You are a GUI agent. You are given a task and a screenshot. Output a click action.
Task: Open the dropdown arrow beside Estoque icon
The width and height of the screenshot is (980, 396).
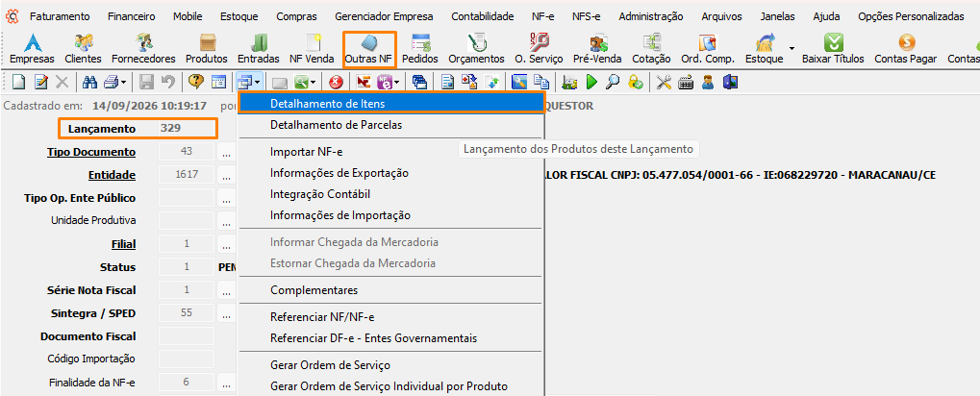[792, 48]
